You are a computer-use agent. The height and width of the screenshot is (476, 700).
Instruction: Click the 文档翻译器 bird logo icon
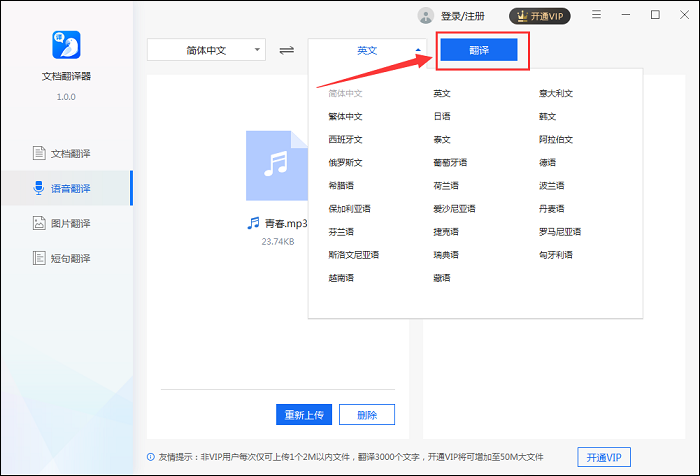66,45
